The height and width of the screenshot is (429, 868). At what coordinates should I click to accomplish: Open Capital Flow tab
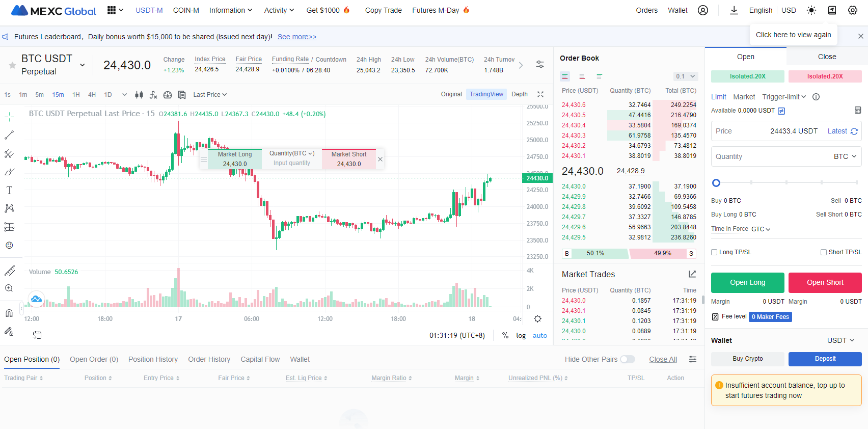coord(260,359)
